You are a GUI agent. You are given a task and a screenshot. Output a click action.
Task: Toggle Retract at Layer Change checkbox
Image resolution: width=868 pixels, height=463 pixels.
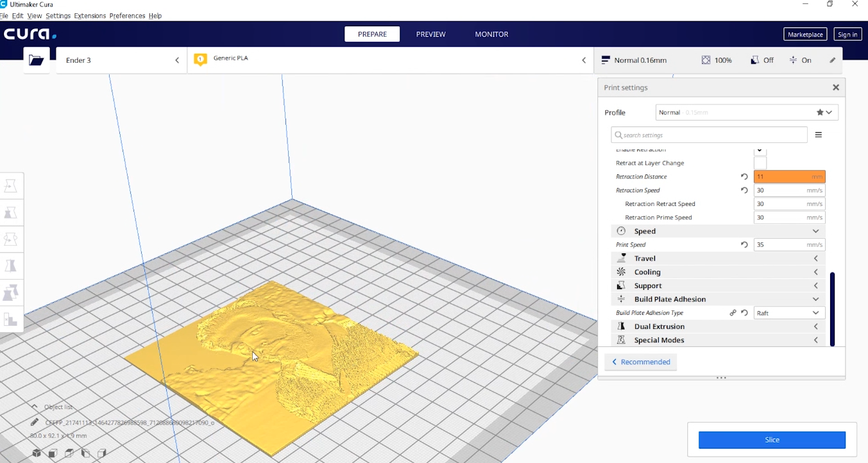pos(760,163)
